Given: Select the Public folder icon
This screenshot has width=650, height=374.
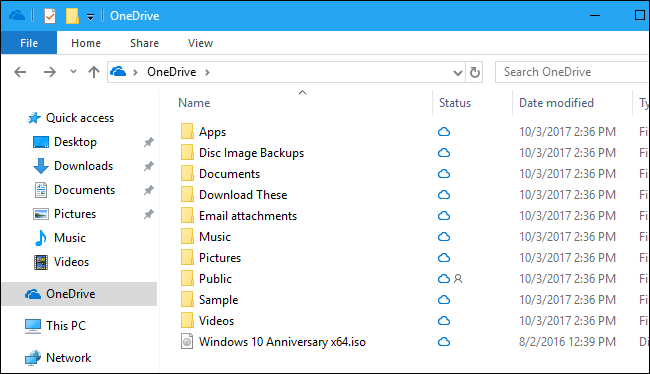Looking at the screenshot, I should click(187, 279).
